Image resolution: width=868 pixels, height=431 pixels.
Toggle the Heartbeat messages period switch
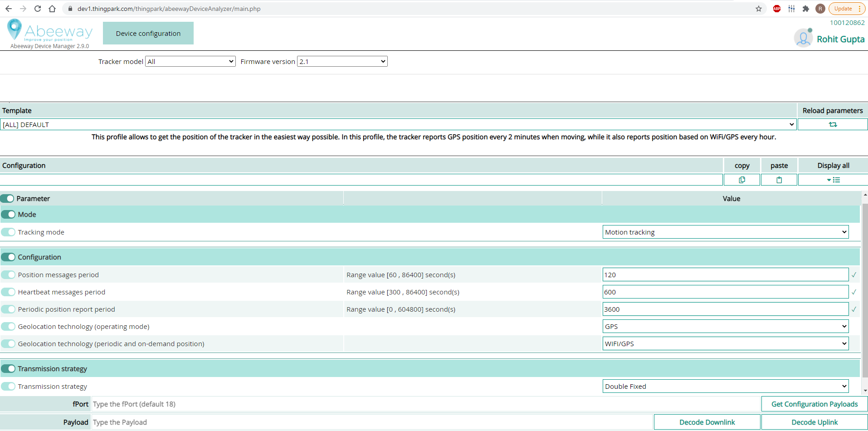(8, 292)
